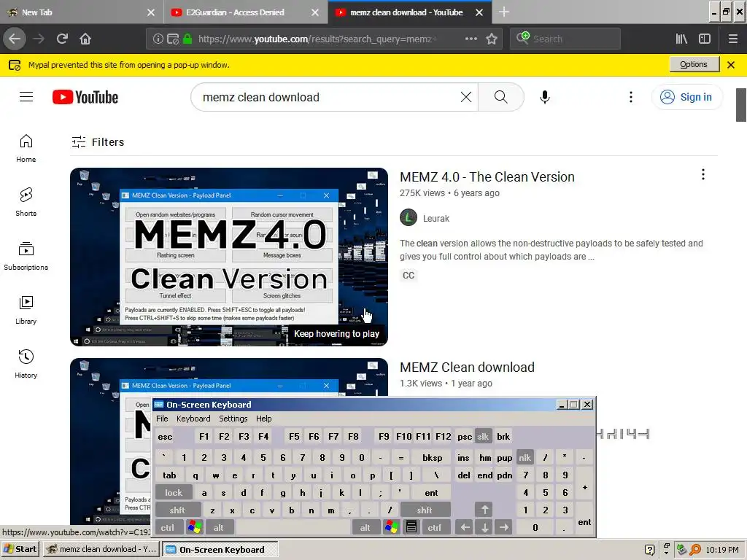Open Library from the YouTube sidebar
This screenshot has height=560, width=747.
pos(26,309)
